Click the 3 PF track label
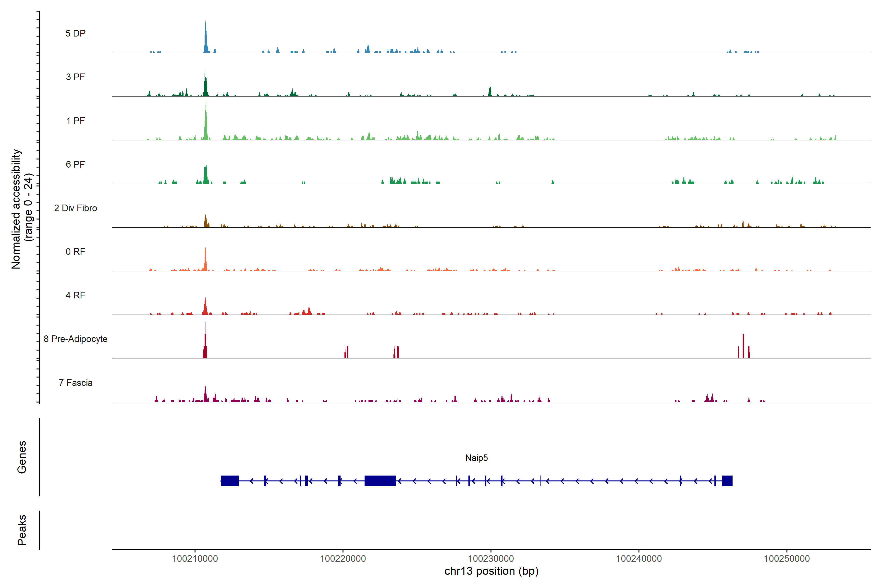The width and height of the screenshot is (882, 588). point(75,77)
